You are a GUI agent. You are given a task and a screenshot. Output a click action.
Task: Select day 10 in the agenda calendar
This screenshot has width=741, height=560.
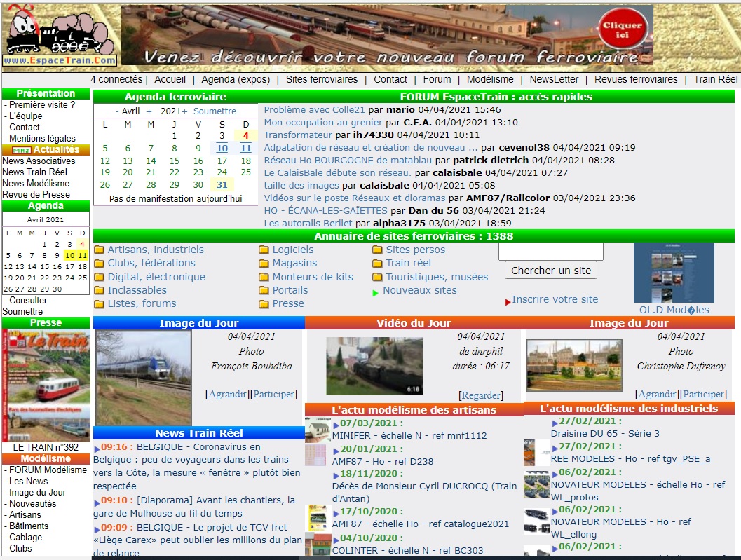tap(222, 149)
